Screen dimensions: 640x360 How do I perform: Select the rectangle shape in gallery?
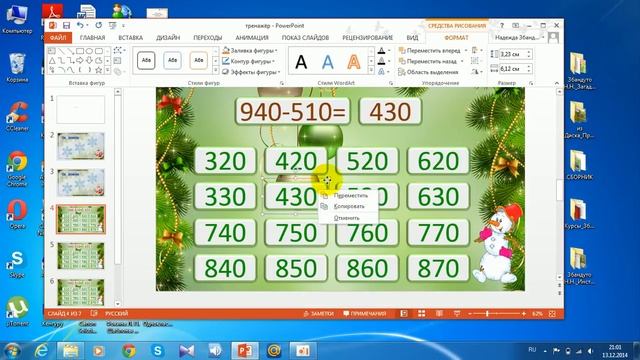pos(80,51)
